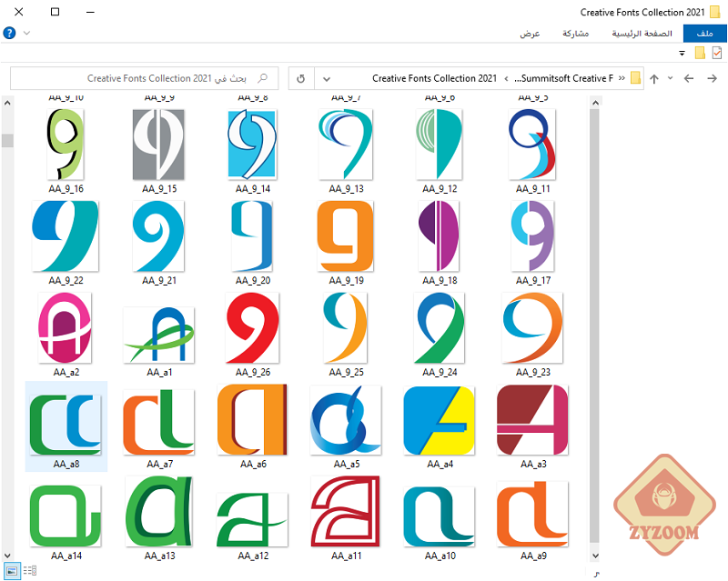Select the red AA_9_26 thumbnail
728x581 pixels.
point(253,328)
